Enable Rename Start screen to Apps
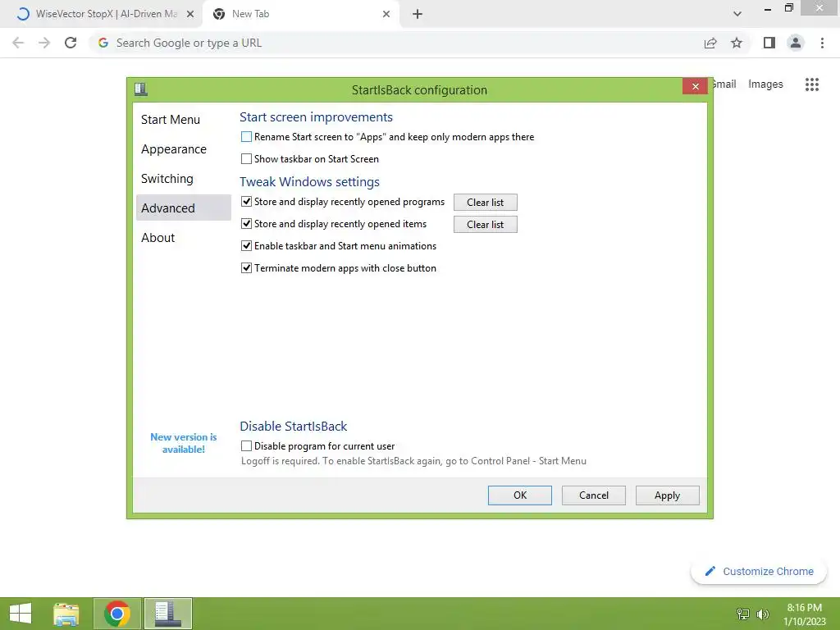840x630 pixels. (246, 137)
